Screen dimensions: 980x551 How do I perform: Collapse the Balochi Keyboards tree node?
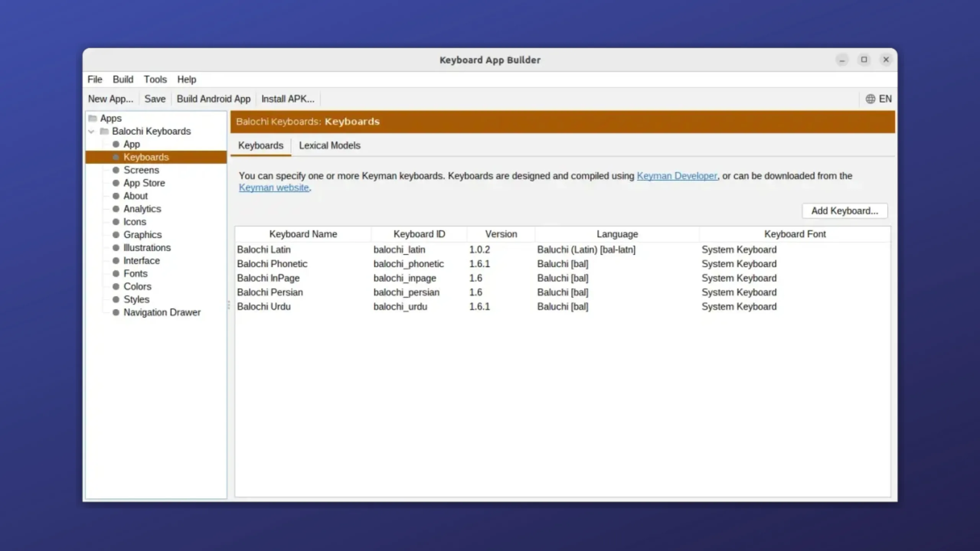point(91,131)
